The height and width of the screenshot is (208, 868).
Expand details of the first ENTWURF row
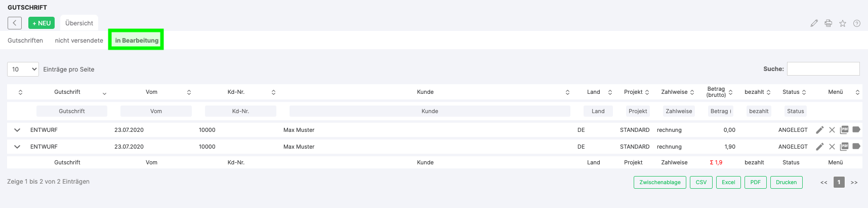click(17, 130)
